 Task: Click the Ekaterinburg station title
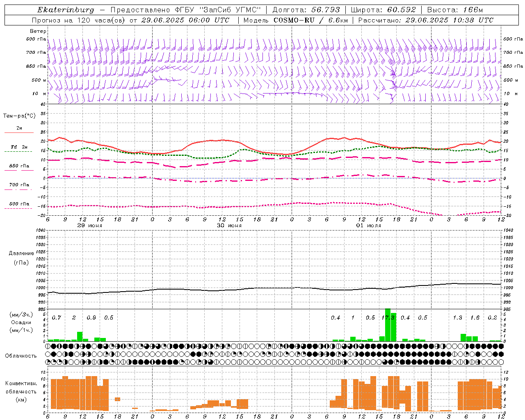point(66,10)
